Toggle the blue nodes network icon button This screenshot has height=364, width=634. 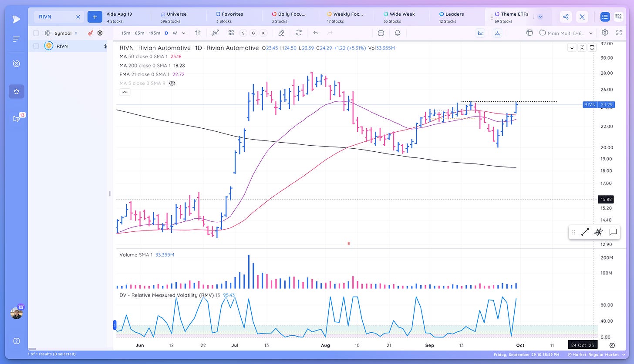[498, 33]
